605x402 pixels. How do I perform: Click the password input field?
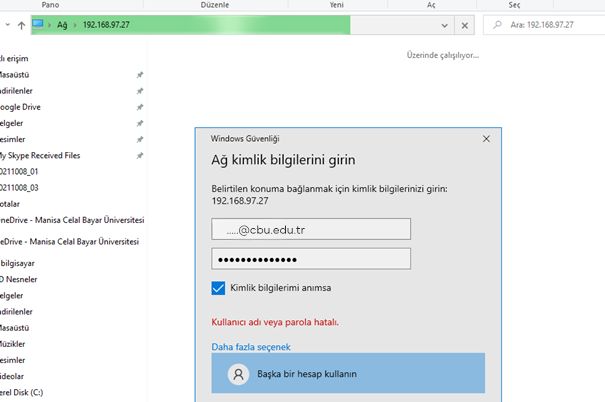click(x=311, y=259)
